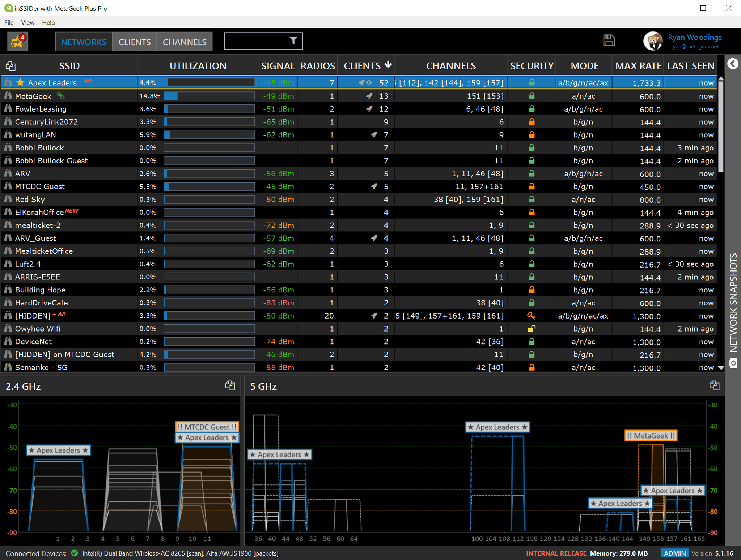
Task: Select the Semanko - 5G network row
Action: (x=359, y=367)
